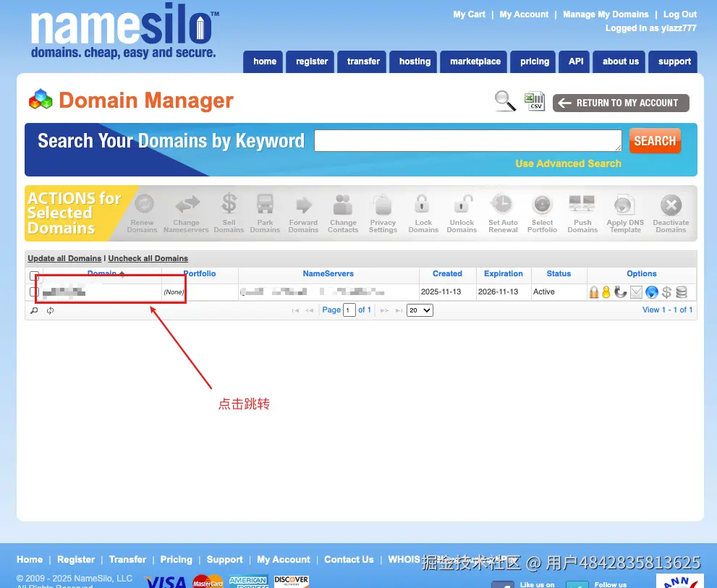The height and width of the screenshot is (588, 717).
Task: Click the Push Domains action icon
Action: [582, 203]
